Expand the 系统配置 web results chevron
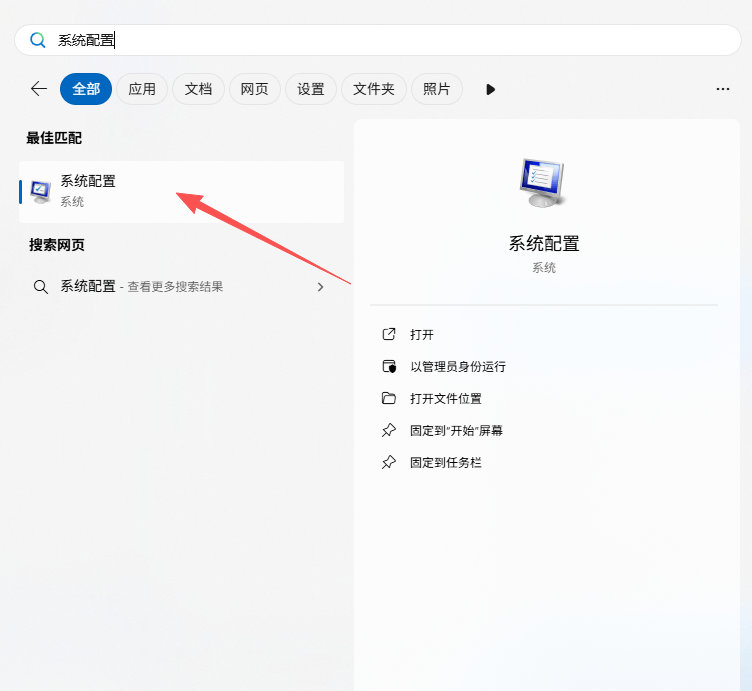752x691 pixels. coord(320,287)
